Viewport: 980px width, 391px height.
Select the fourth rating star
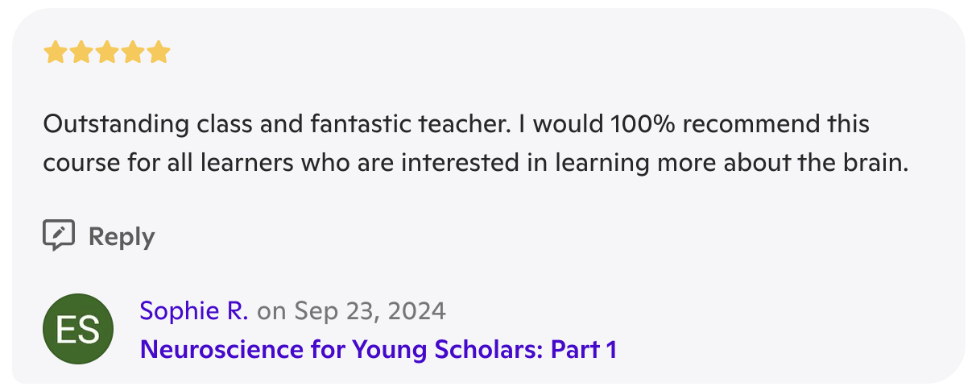pos(133,52)
